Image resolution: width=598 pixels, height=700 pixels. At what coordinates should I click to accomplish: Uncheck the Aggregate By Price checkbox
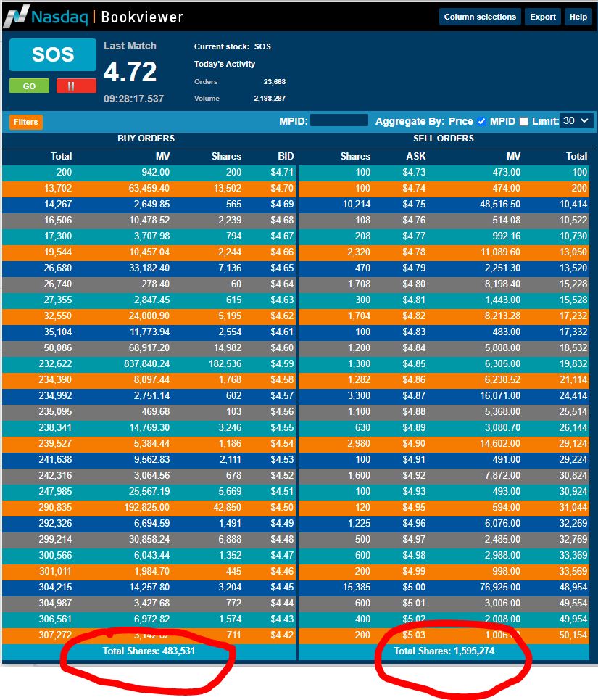point(482,121)
